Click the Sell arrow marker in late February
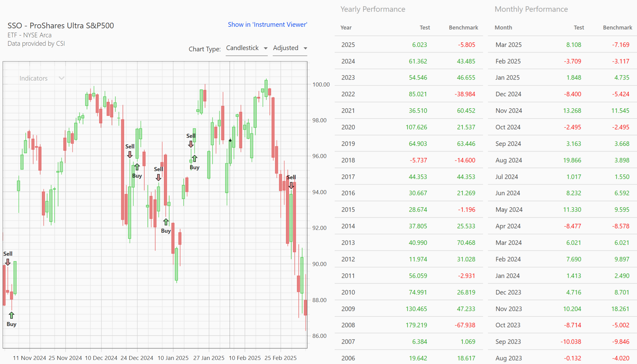This screenshot has height=364, width=637. (x=291, y=185)
